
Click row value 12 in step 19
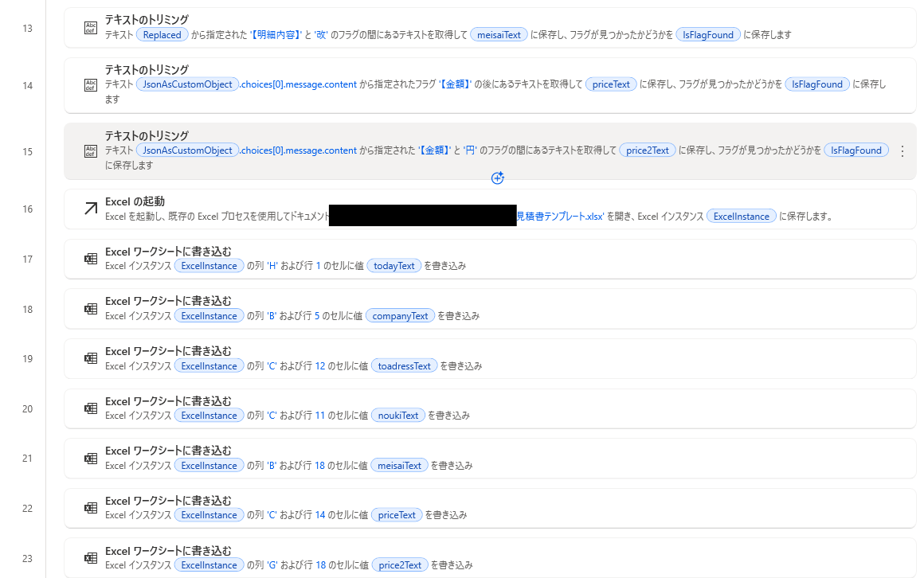coord(320,366)
